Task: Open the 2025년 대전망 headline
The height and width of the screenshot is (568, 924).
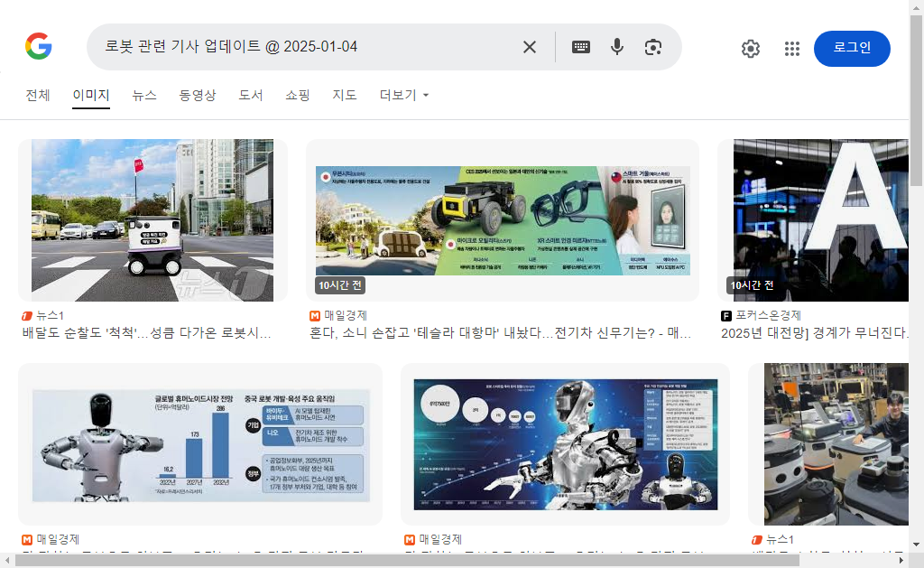Action: [x=815, y=333]
